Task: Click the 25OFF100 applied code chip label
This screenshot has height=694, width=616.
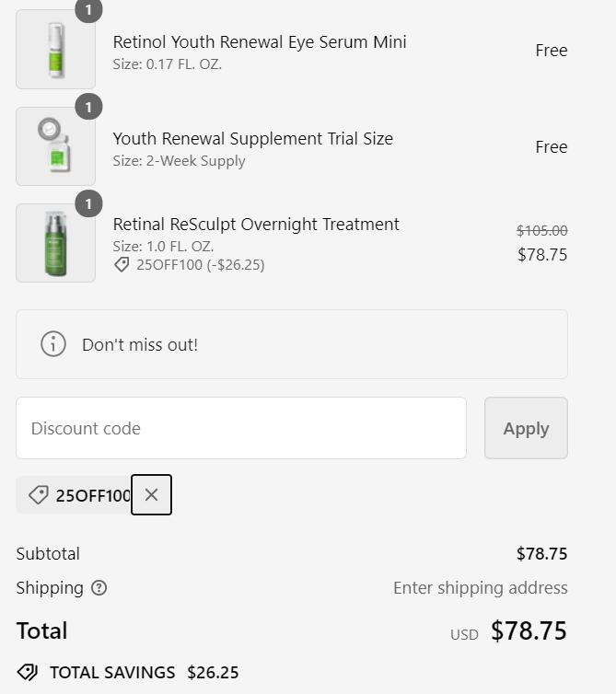Action: point(93,495)
